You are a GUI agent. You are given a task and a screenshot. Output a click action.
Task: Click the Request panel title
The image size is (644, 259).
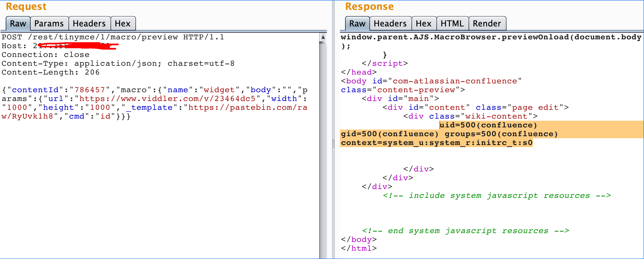[x=26, y=6]
